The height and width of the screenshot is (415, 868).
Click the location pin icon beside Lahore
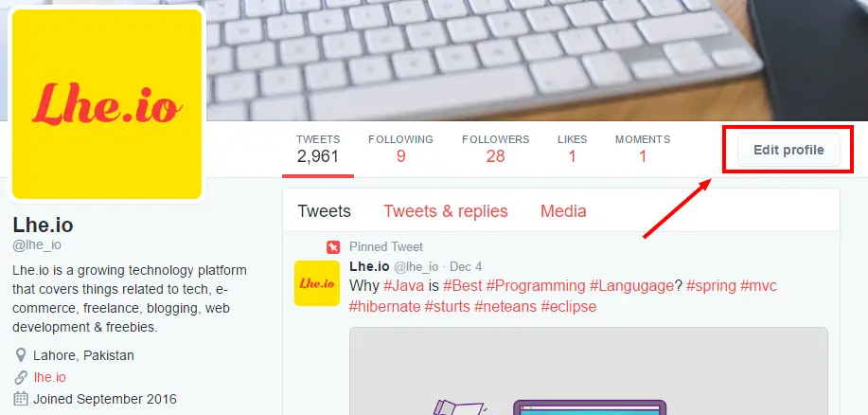tap(21, 355)
